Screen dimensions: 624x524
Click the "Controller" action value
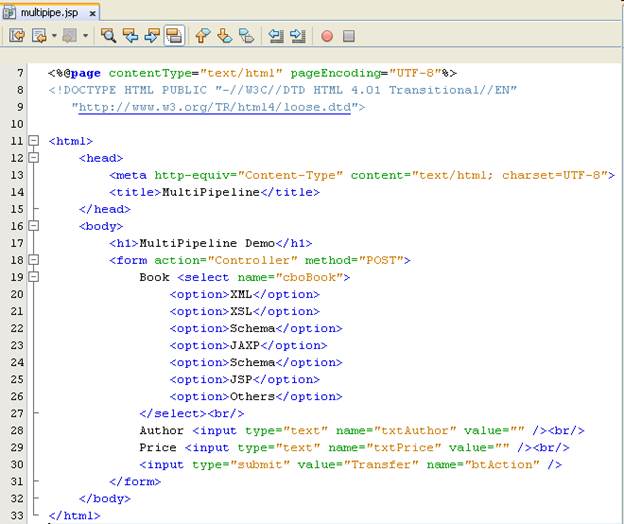(x=252, y=260)
